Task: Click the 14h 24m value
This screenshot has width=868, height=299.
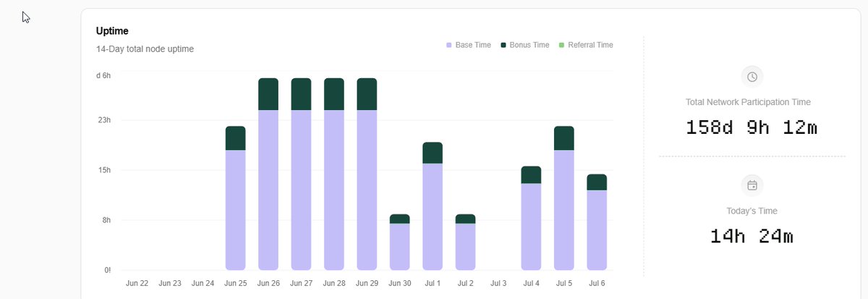Action: point(752,235)
